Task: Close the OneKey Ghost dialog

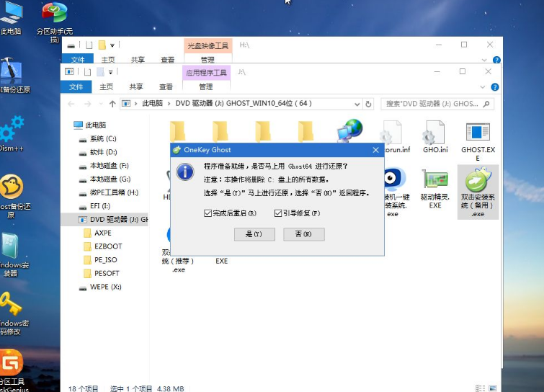Action: coord(375,150)
